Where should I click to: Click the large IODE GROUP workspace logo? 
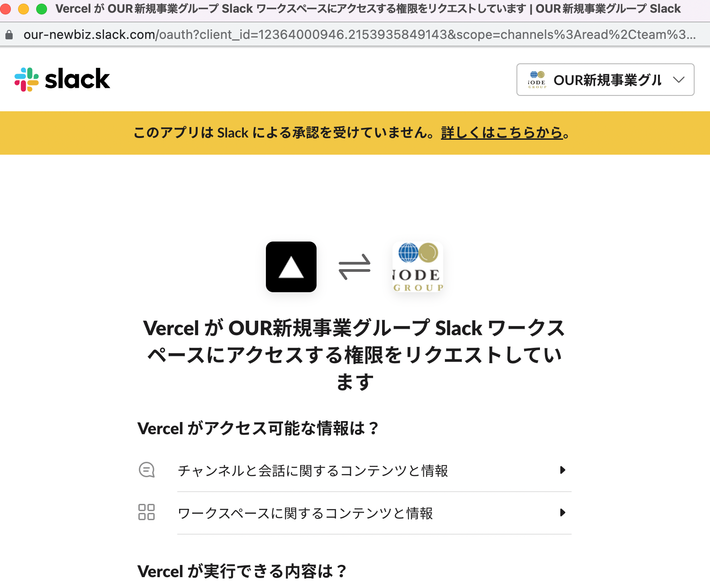pos(418,267)
